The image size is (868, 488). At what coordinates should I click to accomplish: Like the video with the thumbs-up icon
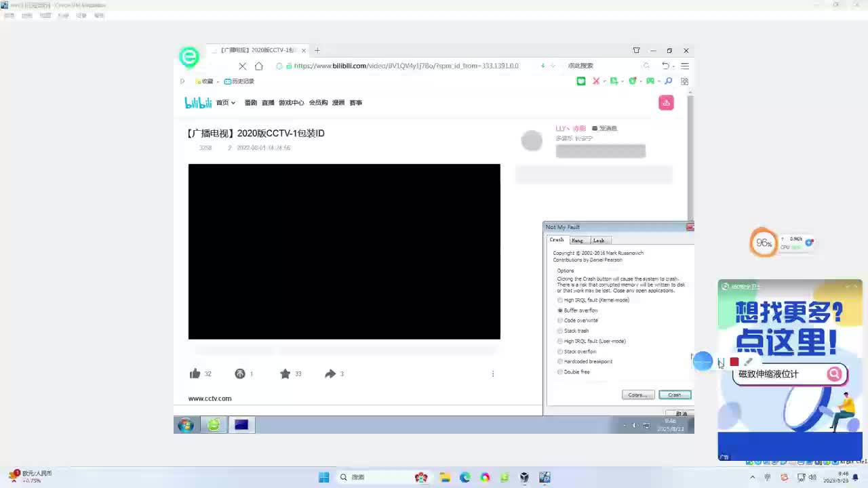pyautogui.click(x=195, y=373)
